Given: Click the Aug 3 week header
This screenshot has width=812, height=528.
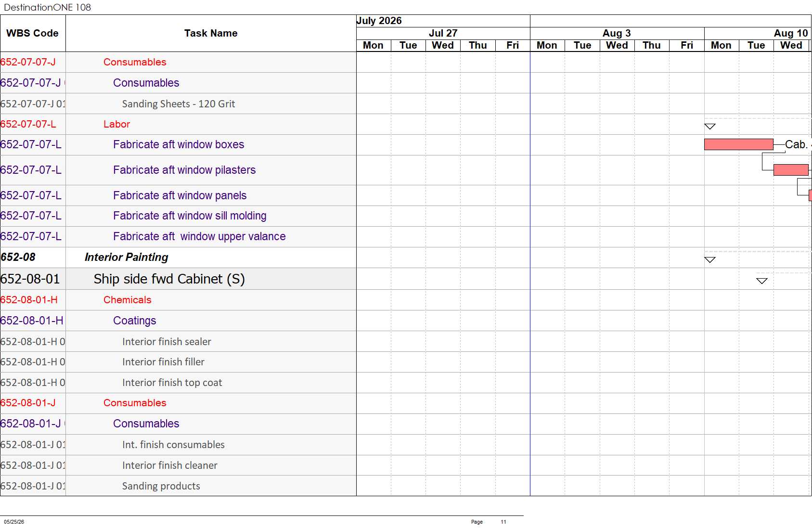Looking at the screenshot, I should pyautogui.click(x=617, y=33).
